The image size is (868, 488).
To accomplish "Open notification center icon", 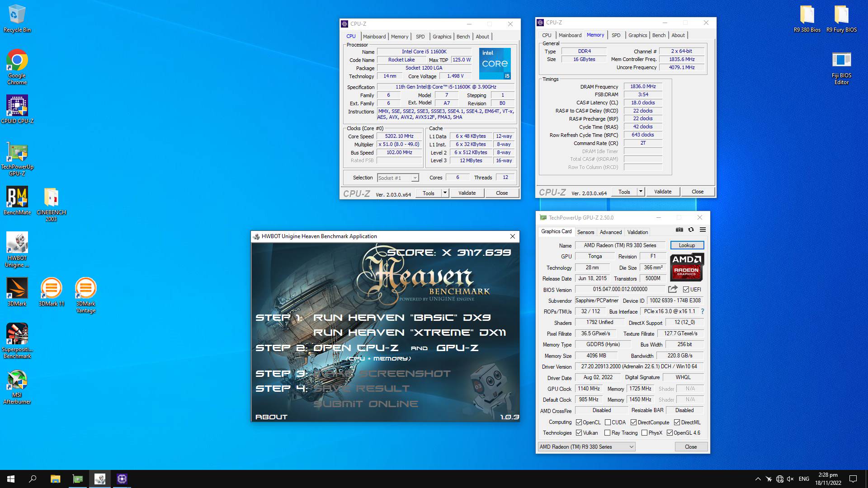I will 853,479.
